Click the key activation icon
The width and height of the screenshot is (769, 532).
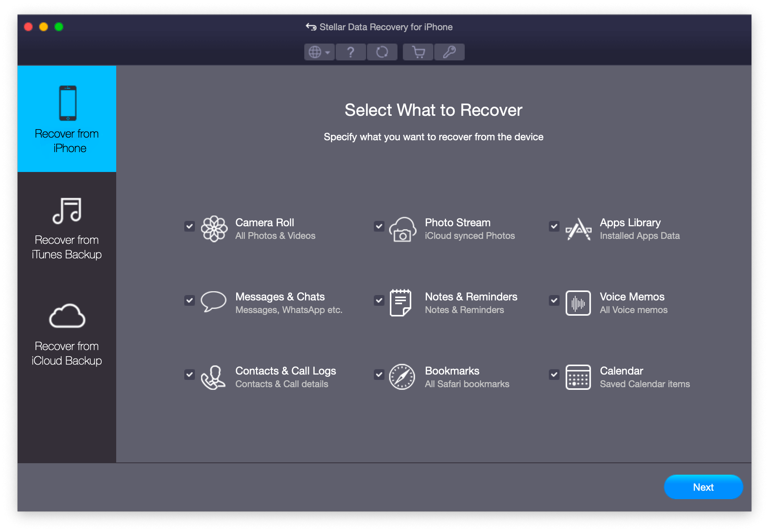(x=449, y=52)
